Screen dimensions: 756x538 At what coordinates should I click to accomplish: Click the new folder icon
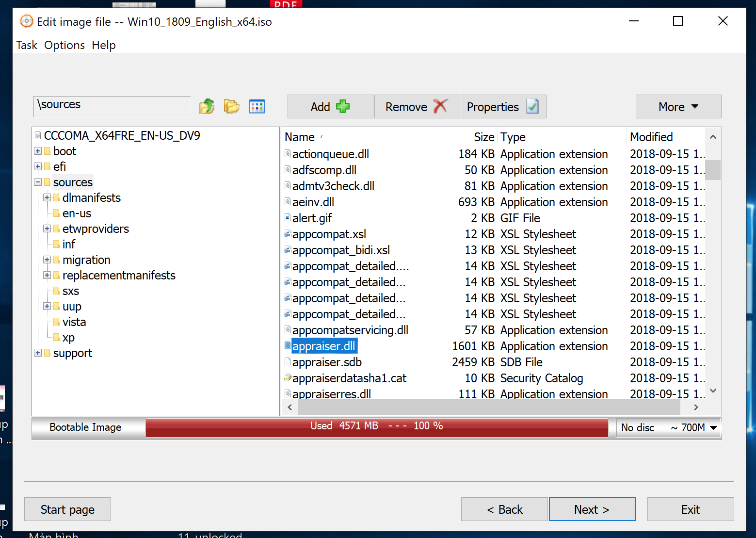[231, 106]
